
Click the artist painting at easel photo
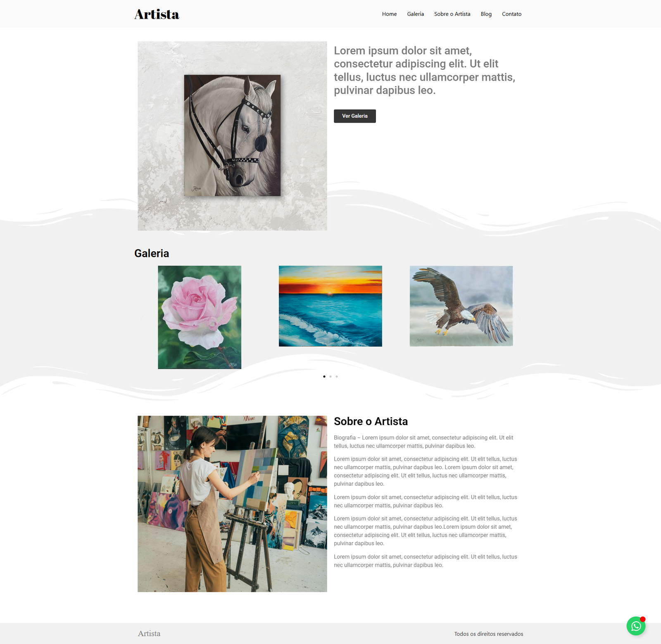point(232,504)
